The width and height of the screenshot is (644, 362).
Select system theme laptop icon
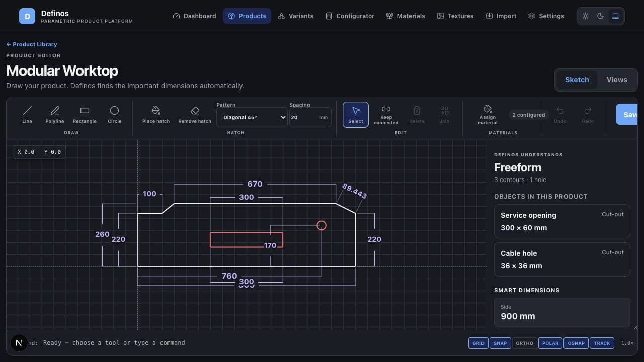(615, 16)
